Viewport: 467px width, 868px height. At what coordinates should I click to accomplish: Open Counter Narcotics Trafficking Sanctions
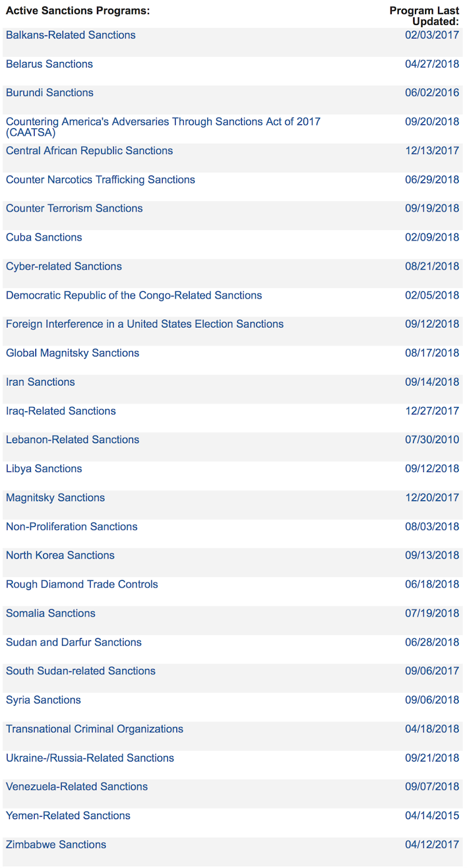point(100,180)
